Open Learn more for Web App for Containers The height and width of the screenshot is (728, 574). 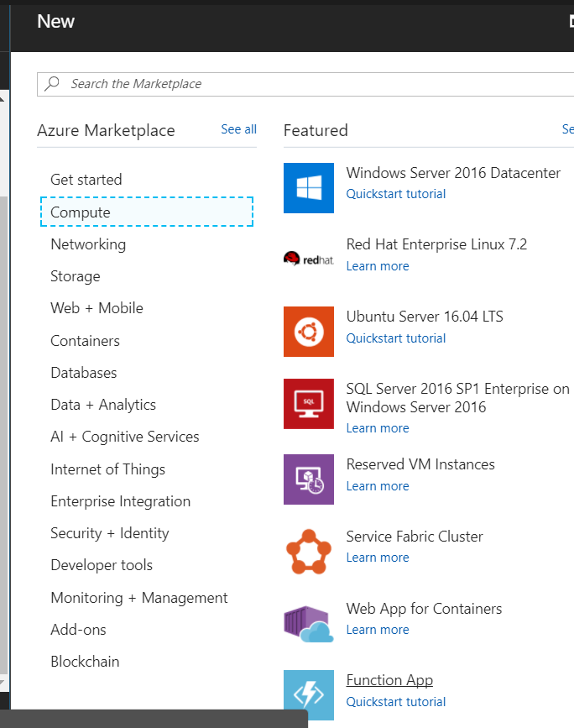[378, 630]
